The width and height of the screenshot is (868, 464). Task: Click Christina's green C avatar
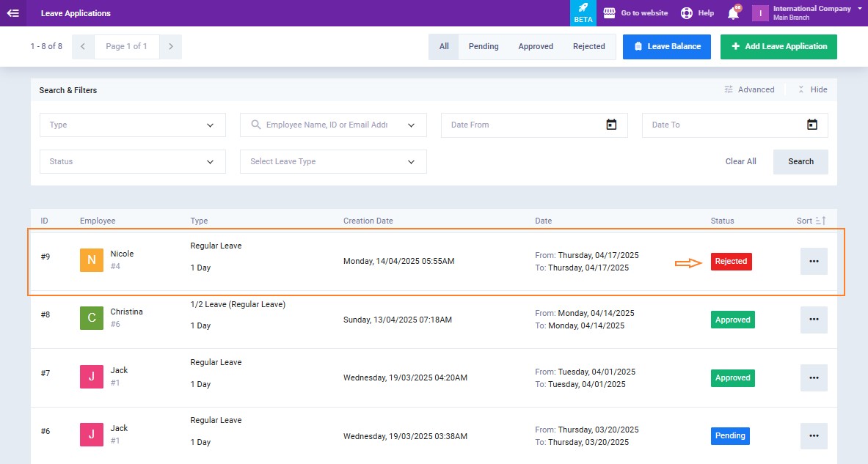pos(91,318)
